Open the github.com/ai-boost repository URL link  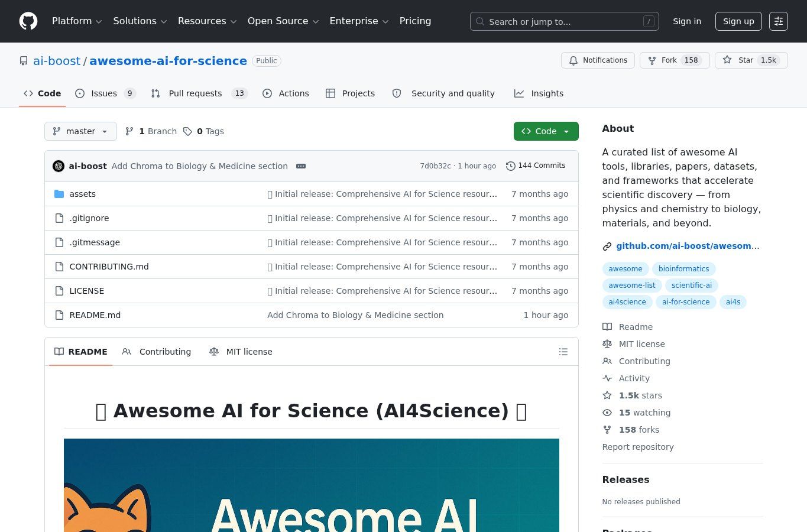[x=688, y=246]
